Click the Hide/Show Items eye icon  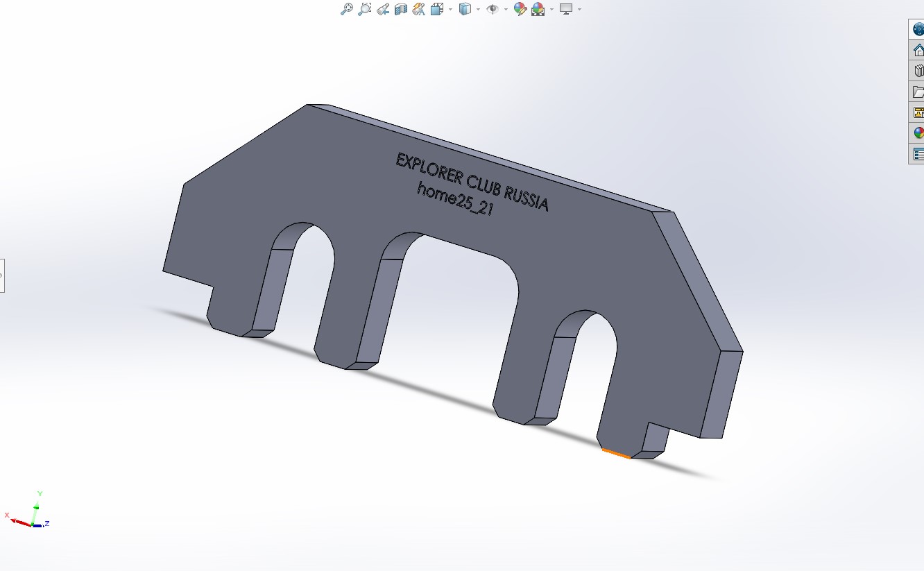[x=493, y=9]
